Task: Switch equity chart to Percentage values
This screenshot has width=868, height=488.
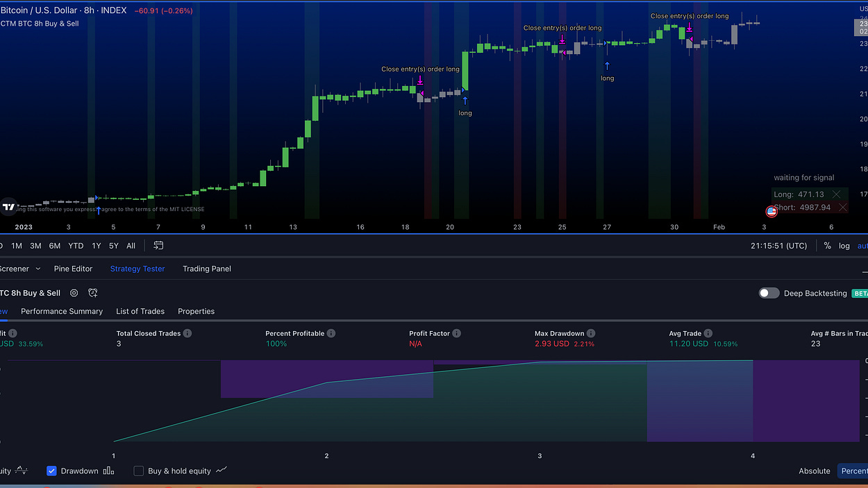Action: (853, 471)
